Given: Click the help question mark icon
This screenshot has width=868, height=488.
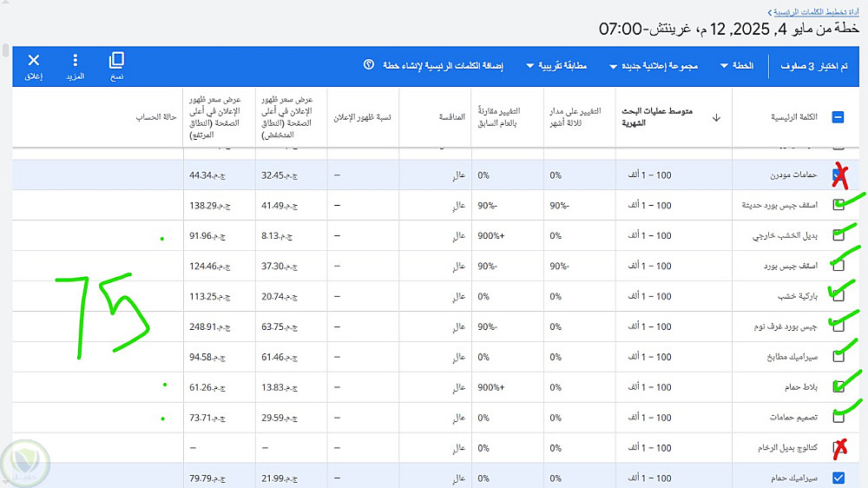Looking at the screenshot, I should [x=368, y=65].
